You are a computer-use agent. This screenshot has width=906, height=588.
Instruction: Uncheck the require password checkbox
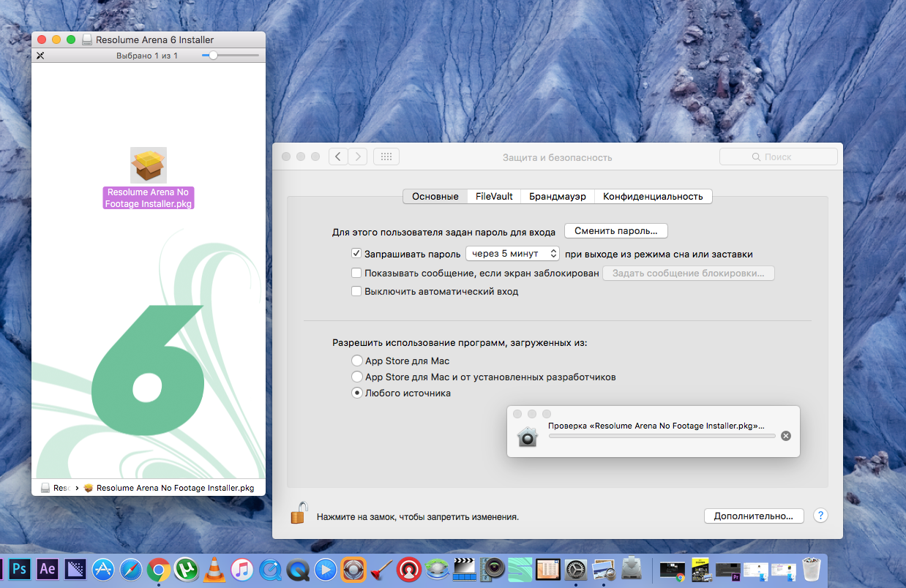click(x=356, y=254)
